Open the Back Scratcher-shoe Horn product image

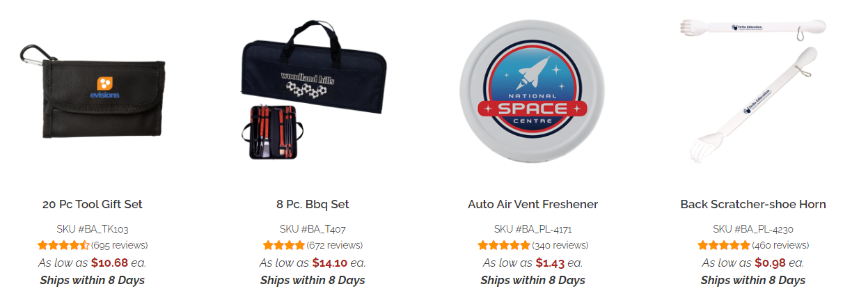pos(753,89)
